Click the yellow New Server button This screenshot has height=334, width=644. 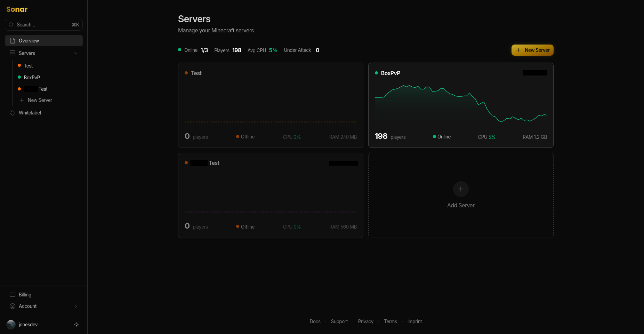[532, 50]
